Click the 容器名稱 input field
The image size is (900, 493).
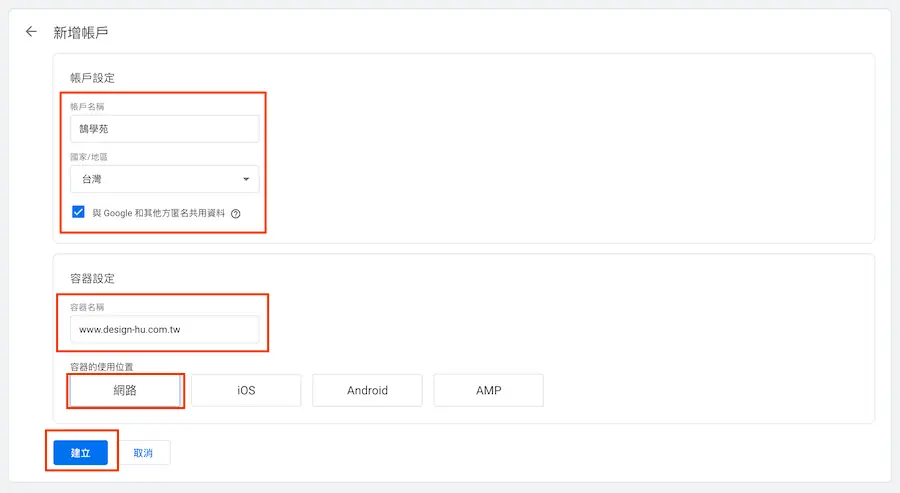click(165, 329)
